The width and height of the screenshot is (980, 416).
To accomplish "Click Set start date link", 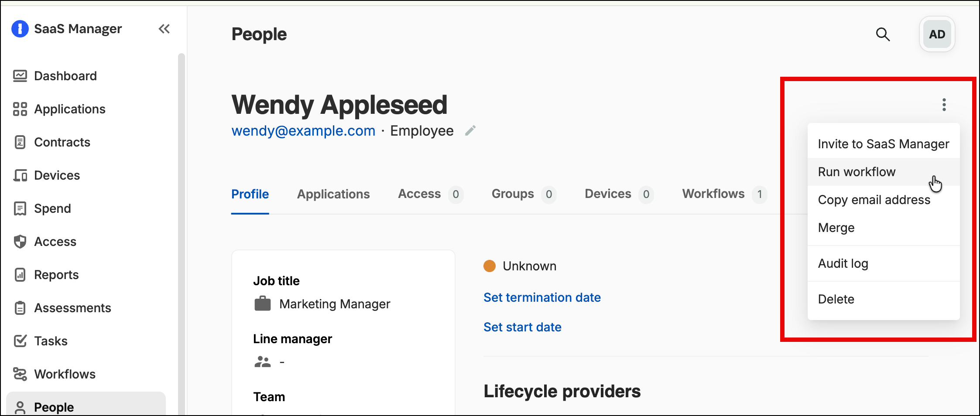I will [522, 327].
